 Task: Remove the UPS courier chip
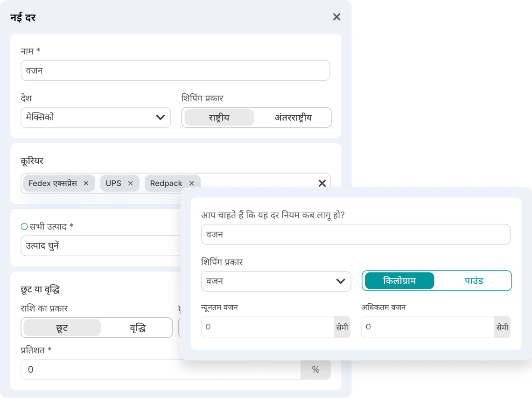coord(130,183)
